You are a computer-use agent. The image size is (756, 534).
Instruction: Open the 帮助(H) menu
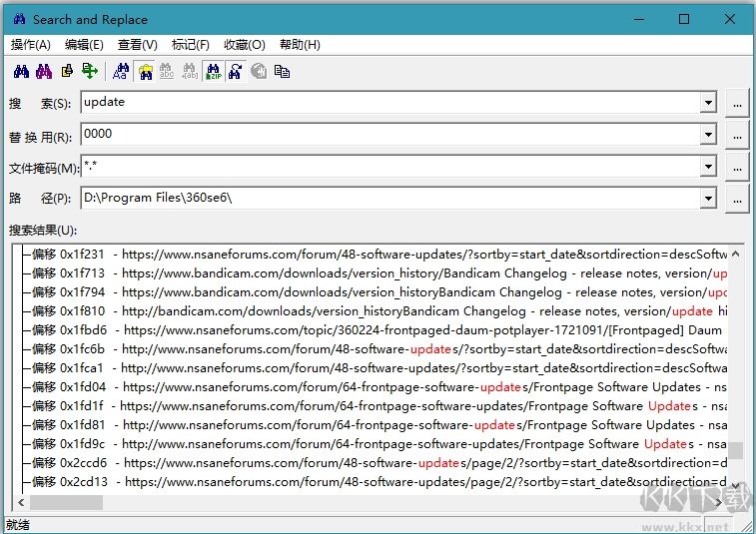point(300,45)
